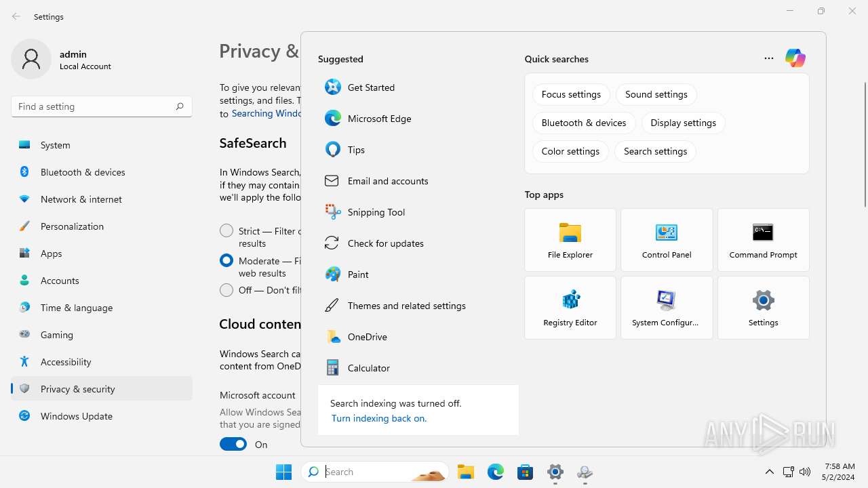
Task: Click the Searching Windows link
Action: 267,113
